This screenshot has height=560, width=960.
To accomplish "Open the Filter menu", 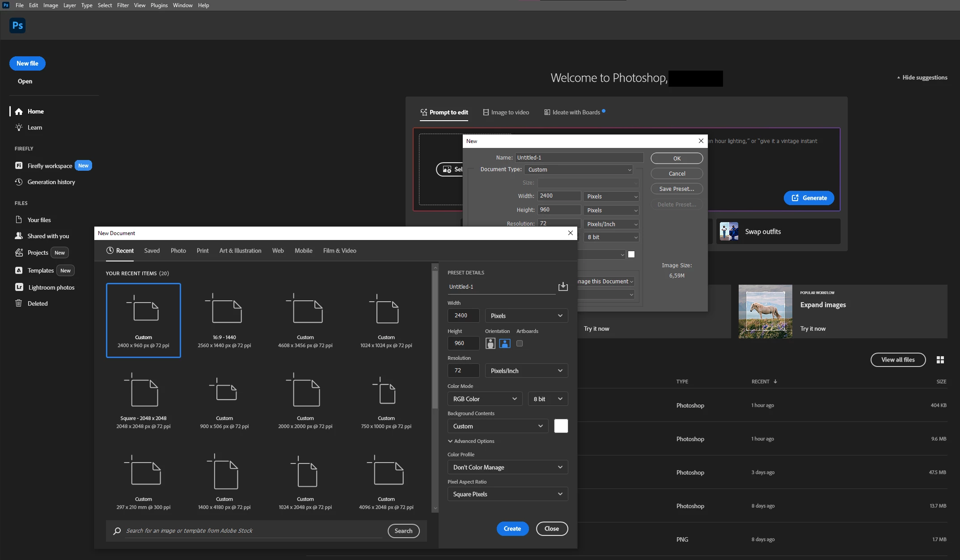I will [123, 5].
